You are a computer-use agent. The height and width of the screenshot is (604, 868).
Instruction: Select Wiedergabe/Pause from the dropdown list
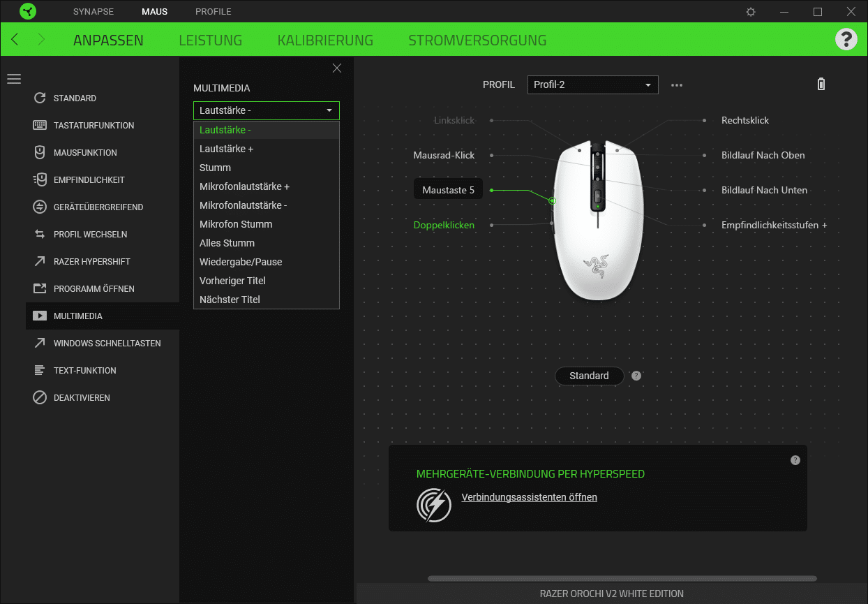(241, 262)
